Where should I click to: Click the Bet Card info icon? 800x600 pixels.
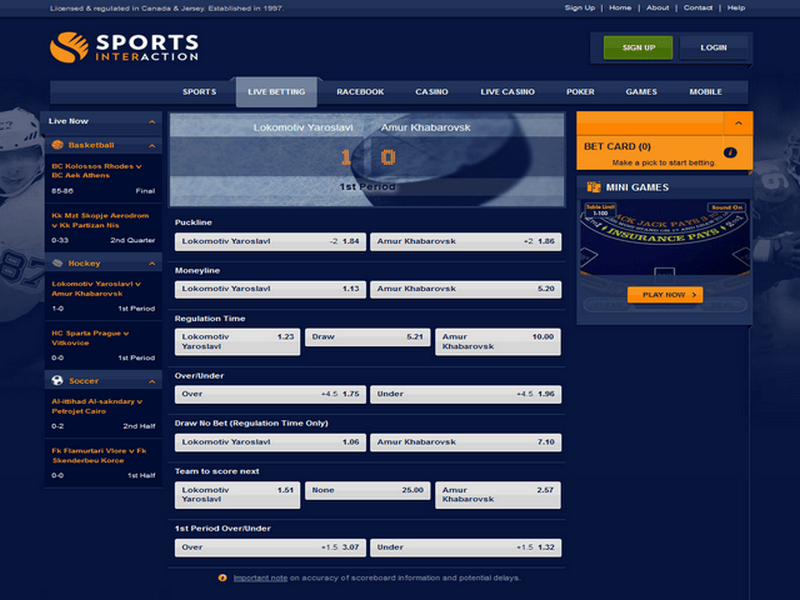730,152
